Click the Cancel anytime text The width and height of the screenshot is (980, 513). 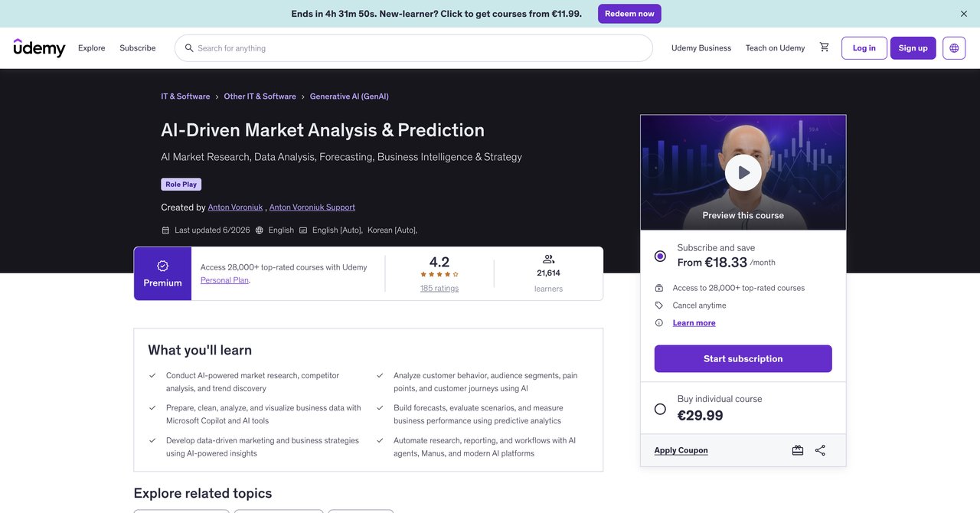point(700,306)
